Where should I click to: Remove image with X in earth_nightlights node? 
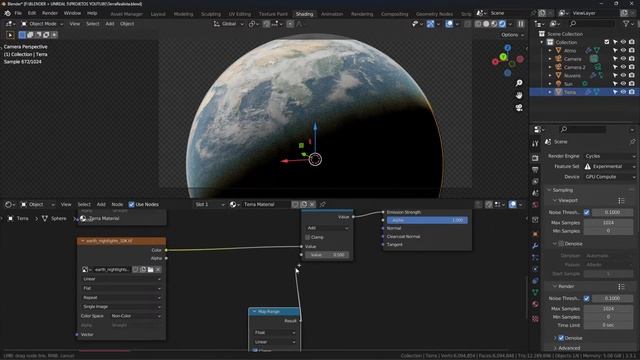[158, 269]
